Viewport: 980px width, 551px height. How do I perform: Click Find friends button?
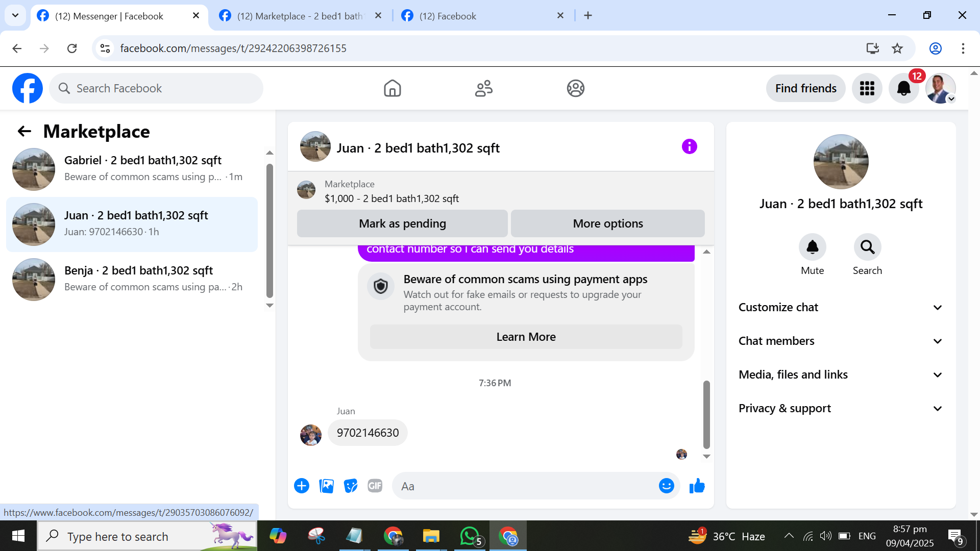(x=805, y=88)
